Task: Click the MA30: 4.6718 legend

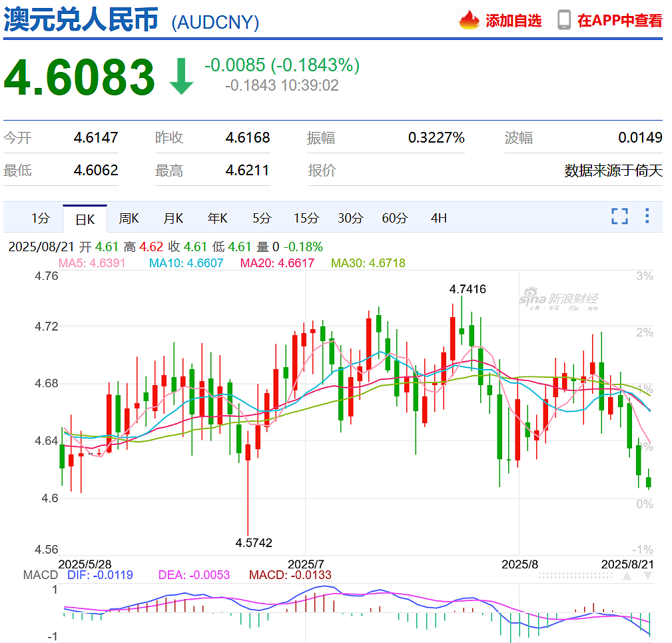Action: pos(368,263)
